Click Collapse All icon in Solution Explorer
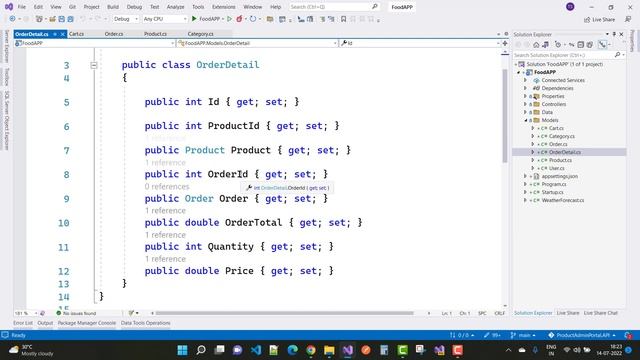640x360 pixels. click(x=580, y=44)
